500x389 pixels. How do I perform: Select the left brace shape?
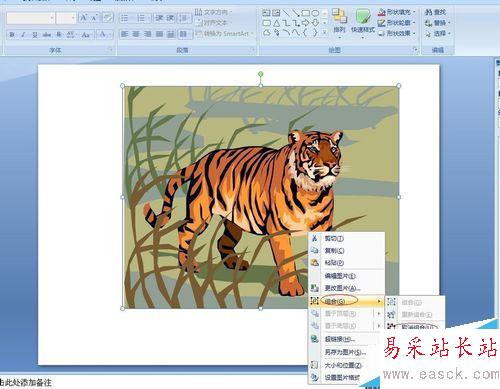[x=305, y=33]
